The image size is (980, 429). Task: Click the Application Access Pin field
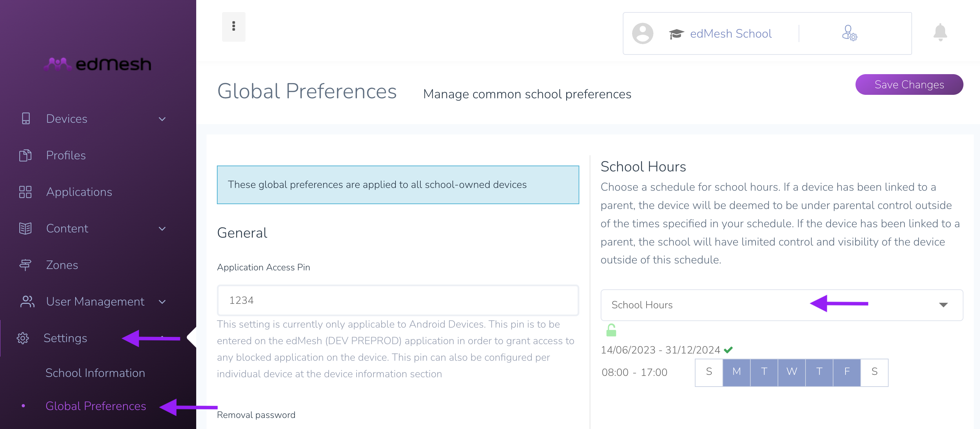[x=398, y=300]
